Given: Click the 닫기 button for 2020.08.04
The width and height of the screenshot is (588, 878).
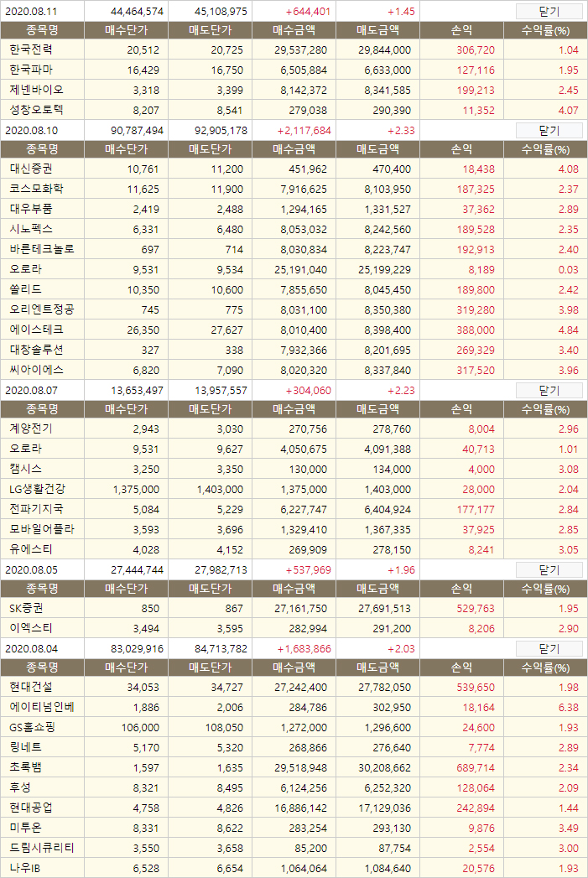Looking at the screenshot, I should pos(549,649).
